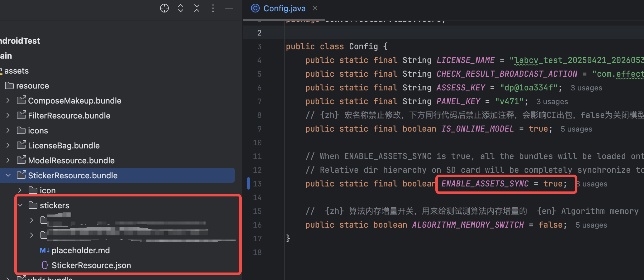Expand the icons folder arrow

click(x=8, y=130)
